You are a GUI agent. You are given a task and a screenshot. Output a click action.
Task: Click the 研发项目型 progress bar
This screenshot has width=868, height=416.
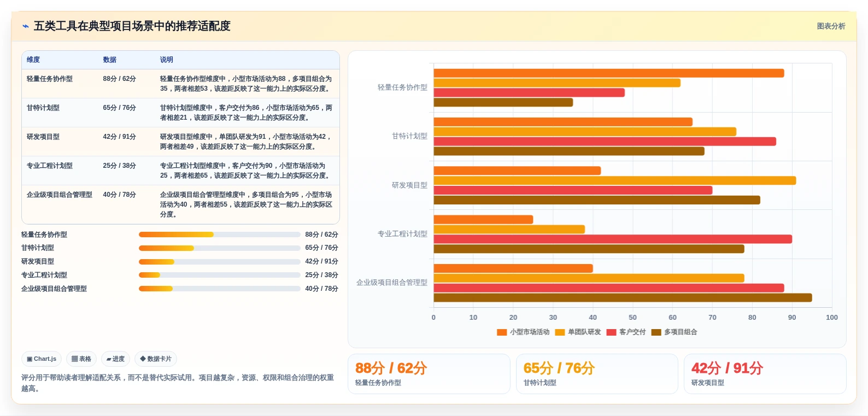pyautogui.click(x=220, y=262)
